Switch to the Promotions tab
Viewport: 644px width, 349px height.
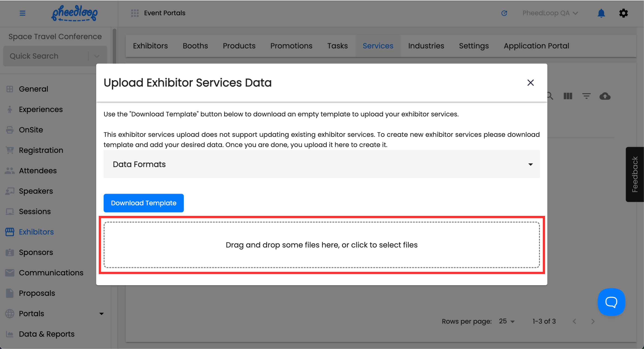click(291, 46)
